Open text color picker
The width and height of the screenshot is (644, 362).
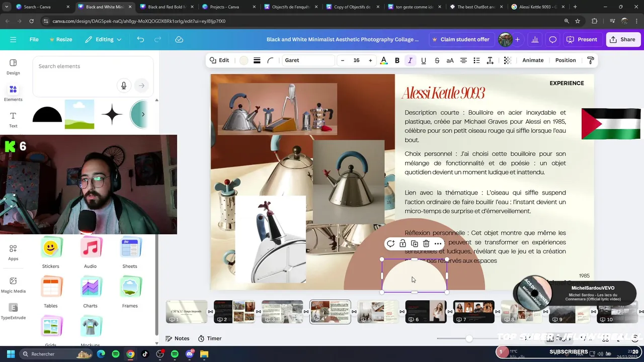click(x=384, y=60)
